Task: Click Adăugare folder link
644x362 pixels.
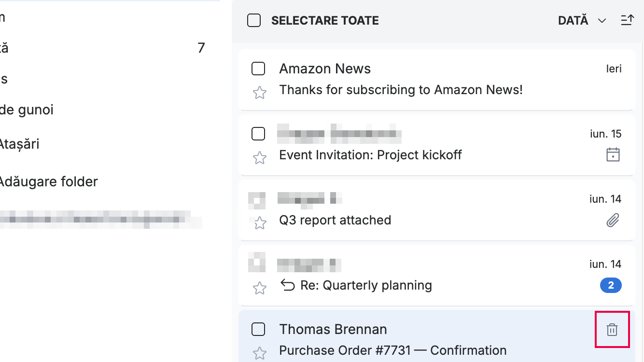Action: [48, 182]
